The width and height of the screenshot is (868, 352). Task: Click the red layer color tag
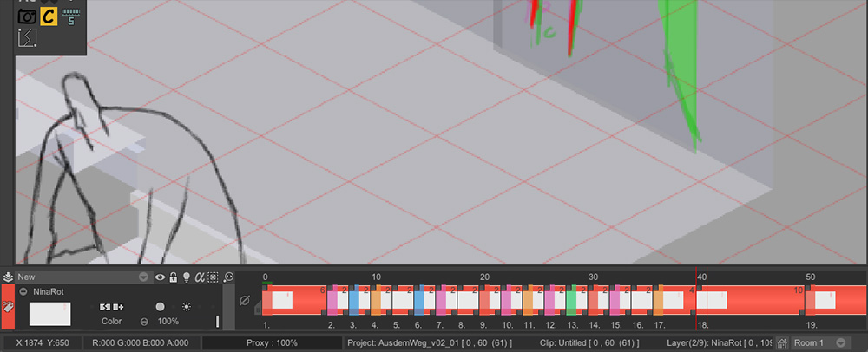[9, 307]
